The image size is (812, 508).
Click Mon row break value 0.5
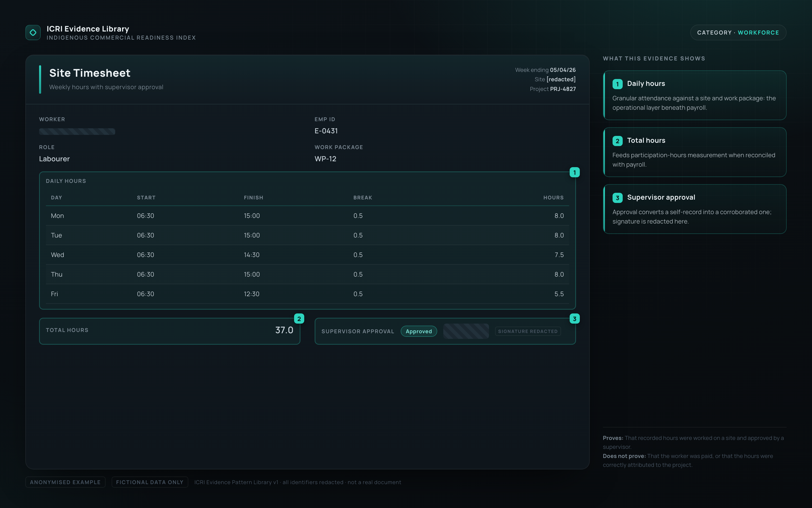(358, 216)
